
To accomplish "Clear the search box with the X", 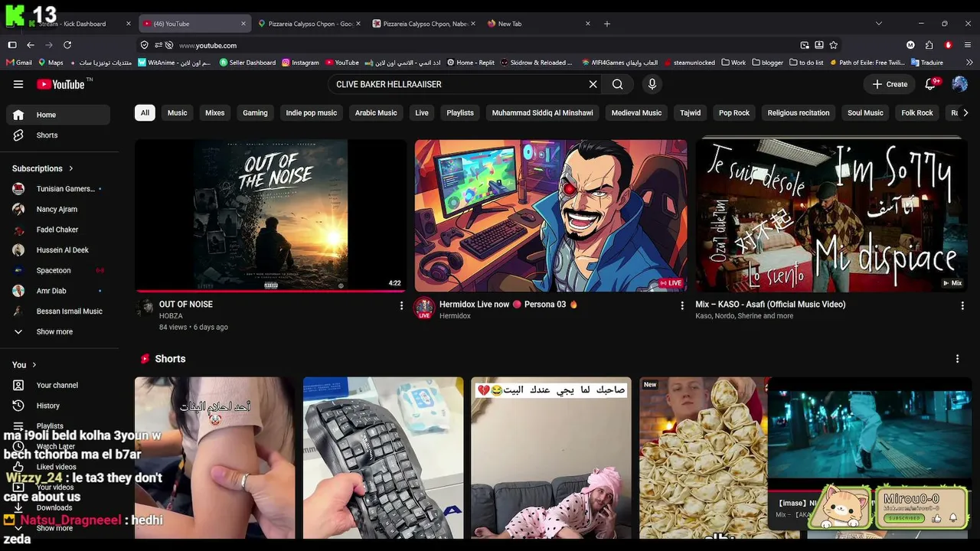I will pos(593,84).
